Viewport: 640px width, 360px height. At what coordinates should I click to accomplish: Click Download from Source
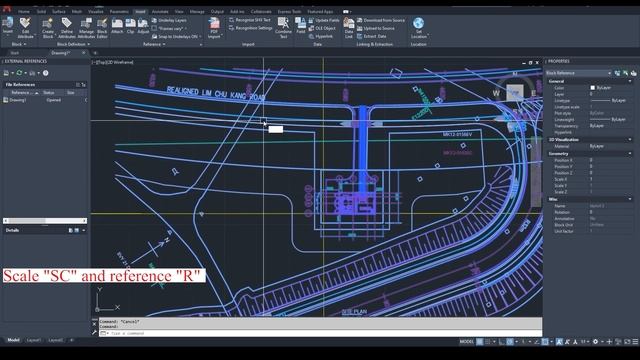[381, 20]
